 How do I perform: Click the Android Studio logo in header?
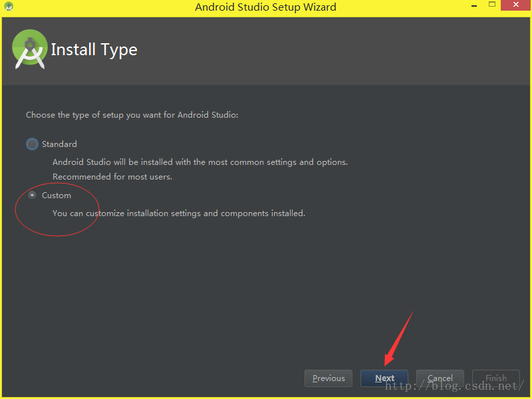pyautogui.click(x=29, y=49)
